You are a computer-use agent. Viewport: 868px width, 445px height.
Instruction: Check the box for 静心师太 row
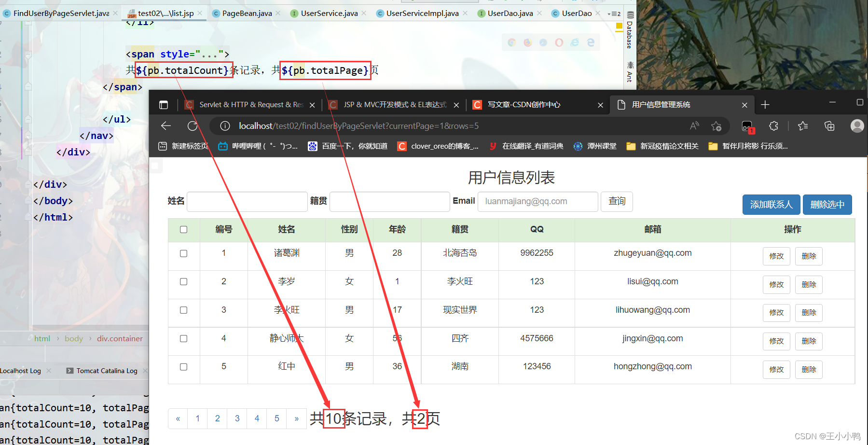184,339
